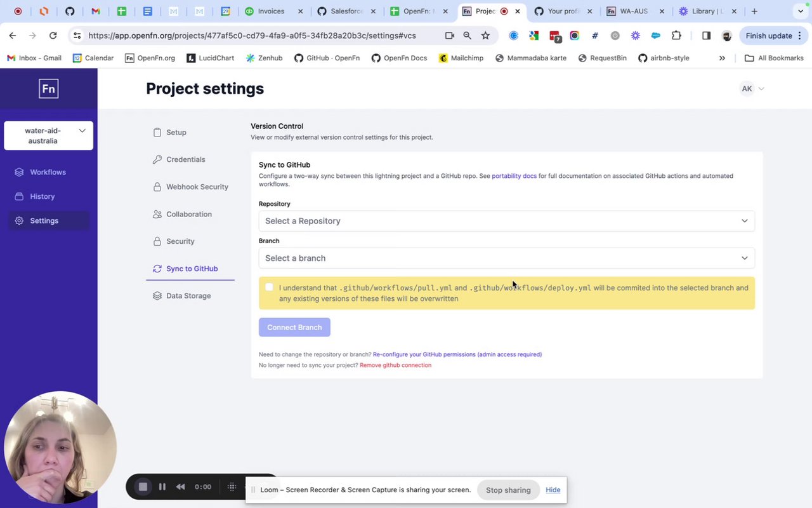Image resolution: width=812 pixels, height=508 pixels.
Task: Click the OpenFn logo in the sidebar
Action: [48, 89]
